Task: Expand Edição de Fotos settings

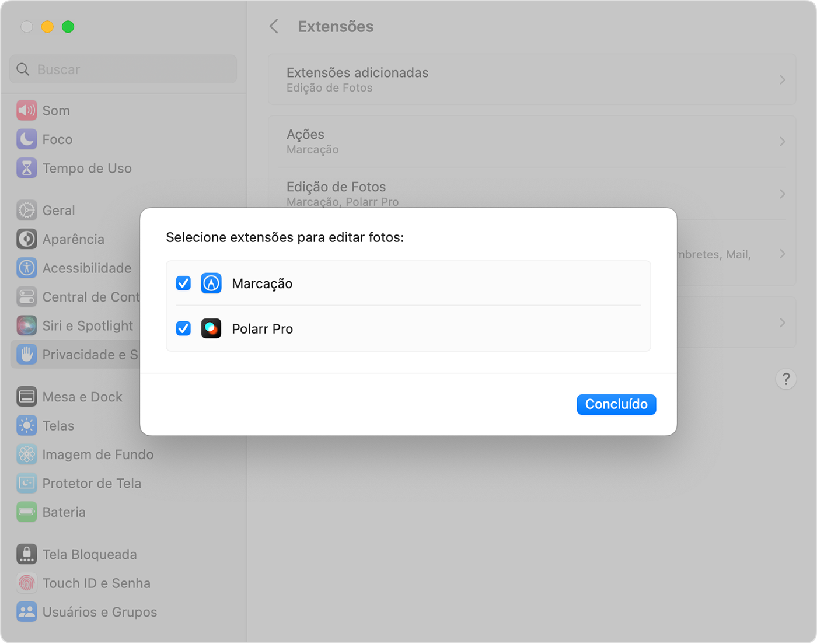Action: [x=783, y=194]
